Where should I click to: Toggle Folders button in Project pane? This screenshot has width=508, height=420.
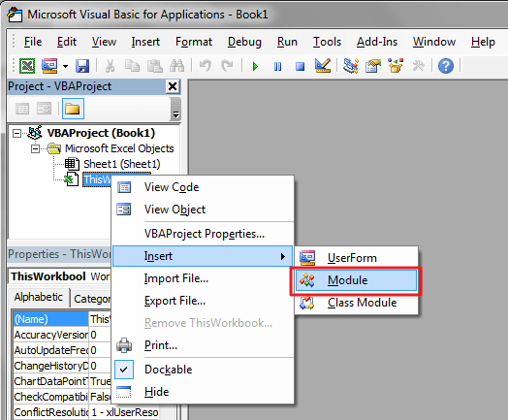73,109
